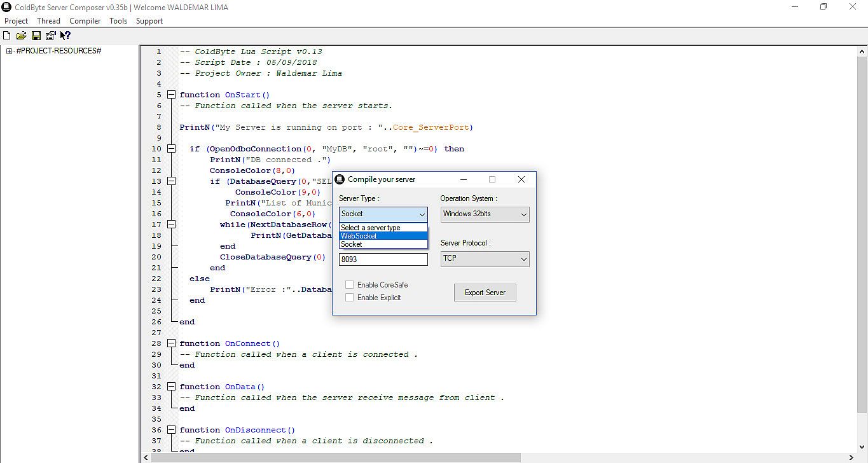Screen dimensions: 868x463
Task: Enable the CoreSafe checkbox
Action: (349, 285)
